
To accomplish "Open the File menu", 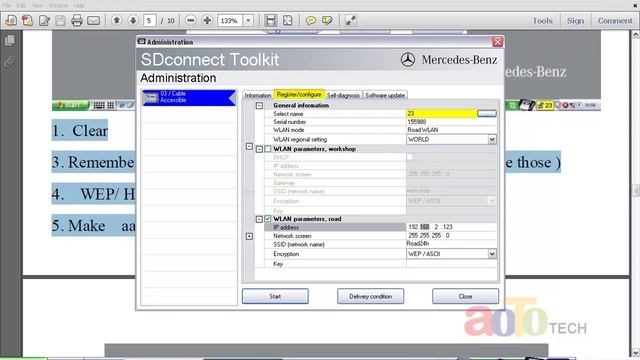I will tap(7, 5).
